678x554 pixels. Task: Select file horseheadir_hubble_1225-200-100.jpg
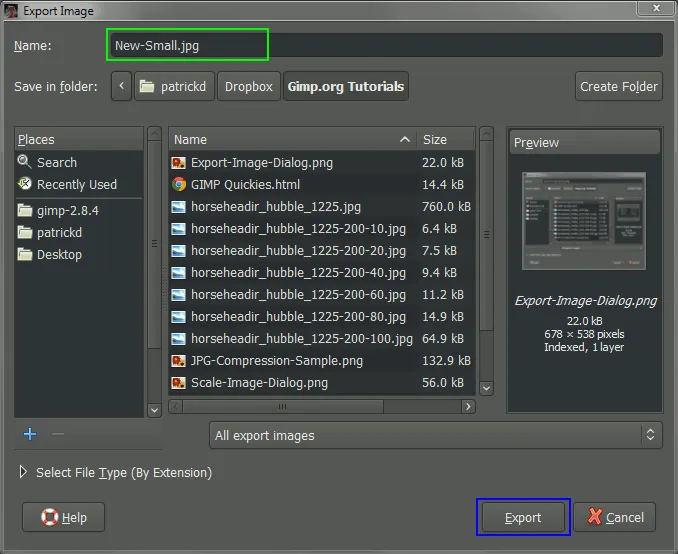point(322,339)
